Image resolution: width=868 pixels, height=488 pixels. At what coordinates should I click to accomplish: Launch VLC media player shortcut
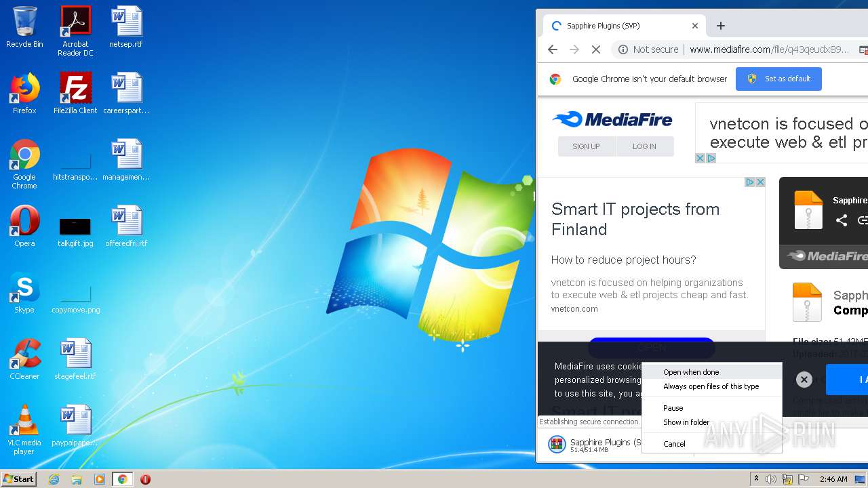click(24, 430)
